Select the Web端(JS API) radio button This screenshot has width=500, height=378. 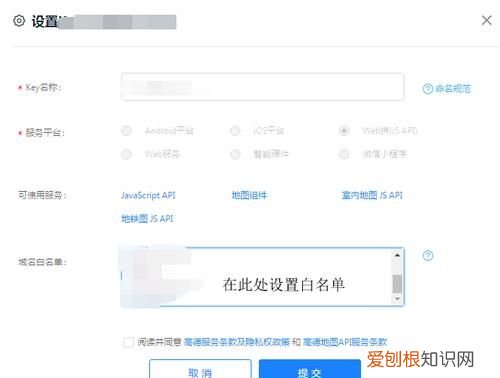[344, 131]
